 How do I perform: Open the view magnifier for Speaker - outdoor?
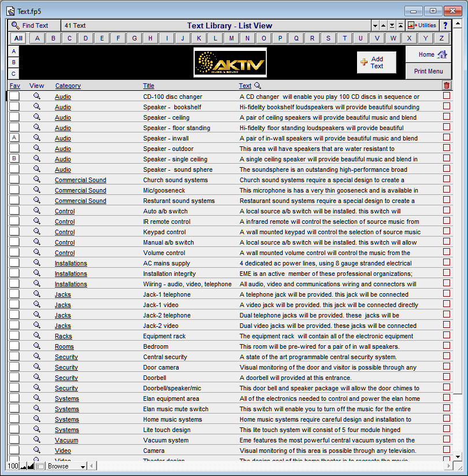click(x=37, y=148)
